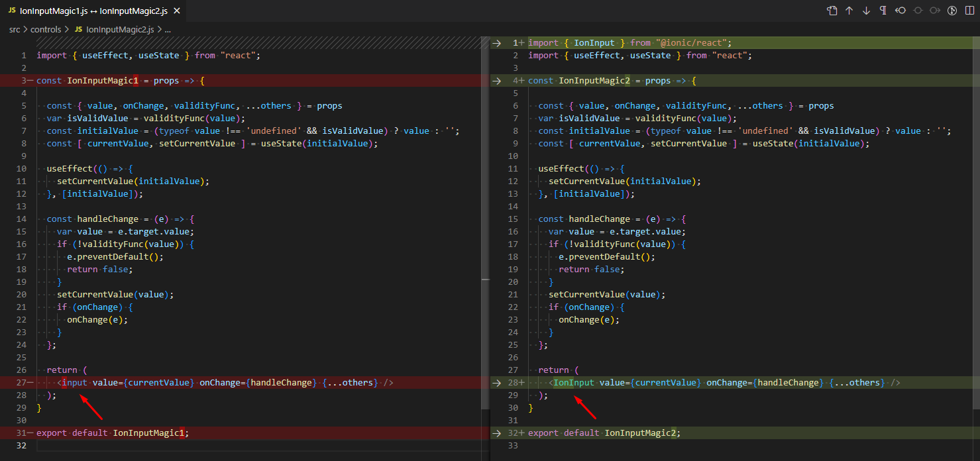The image size is (980, 461).
Task: Expand the breadcrumb ellipsis symbol segment
Action: pyautogui.click(x=168, y=29)
